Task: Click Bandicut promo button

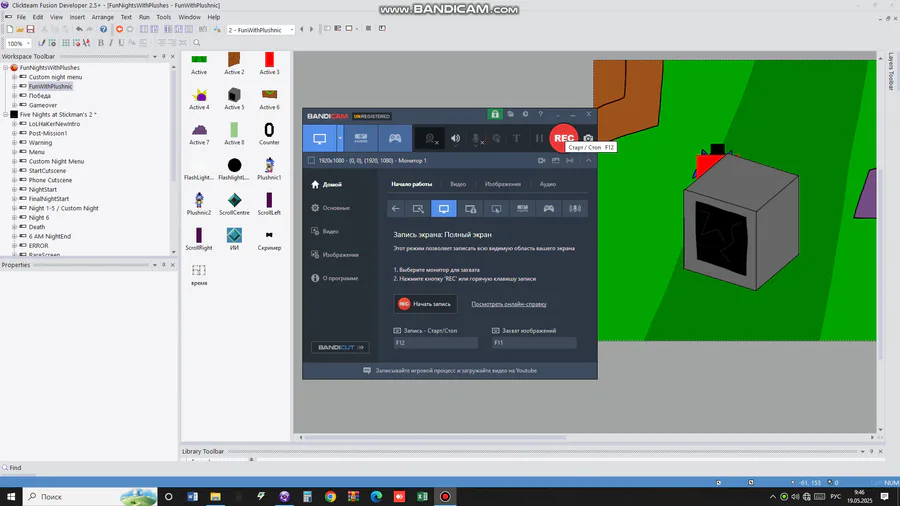Action: coord(340,347)
